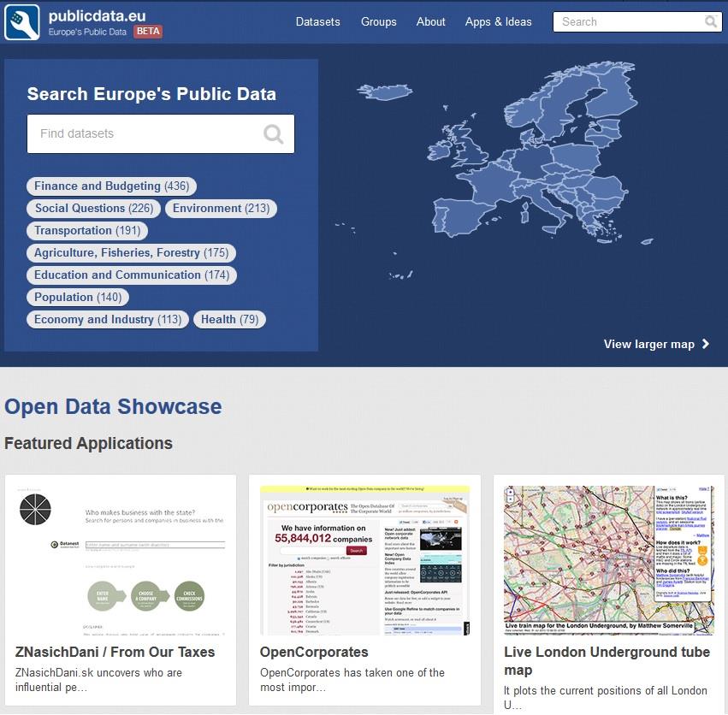This screenshot has width=728, height=715.
Task: Select the Economy and Industry (113) tag
Action: coord(108,320)
